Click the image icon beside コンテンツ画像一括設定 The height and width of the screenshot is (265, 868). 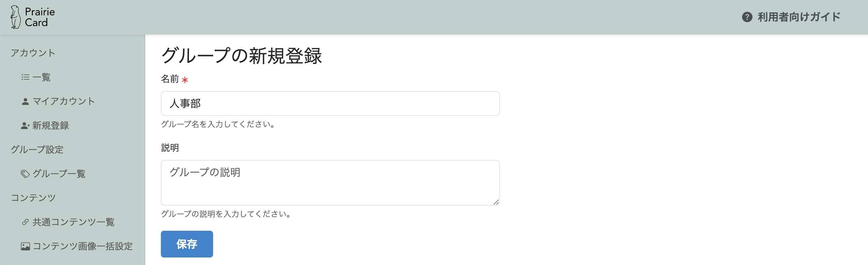25,246
